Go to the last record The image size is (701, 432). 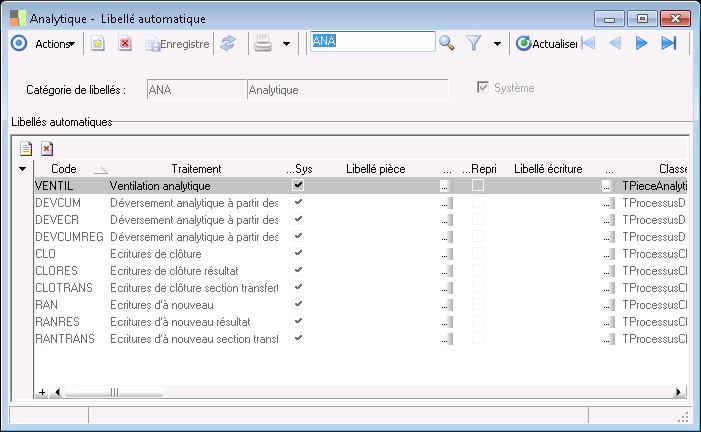(x=669, y=43)
